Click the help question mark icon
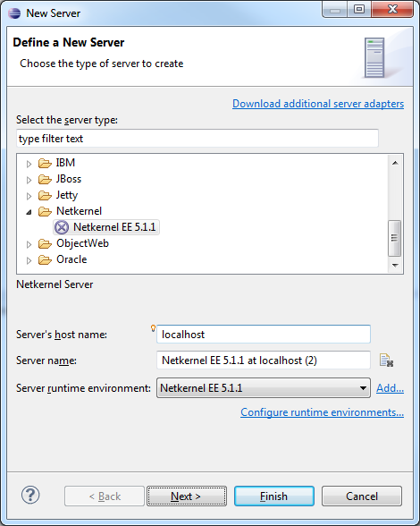The height and width of the screenshot is (526, 420). point(30,496)
